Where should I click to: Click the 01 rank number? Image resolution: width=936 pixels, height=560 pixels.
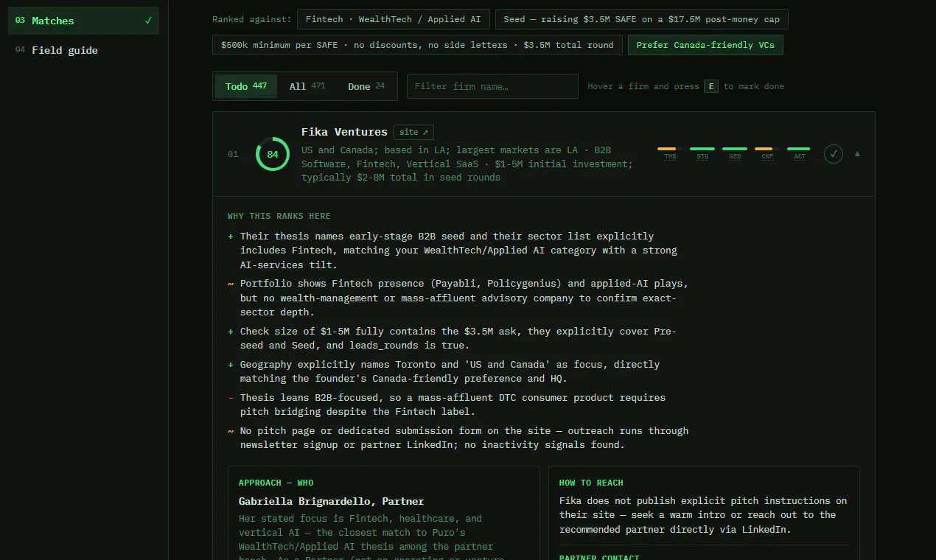[x=233, y=154]
